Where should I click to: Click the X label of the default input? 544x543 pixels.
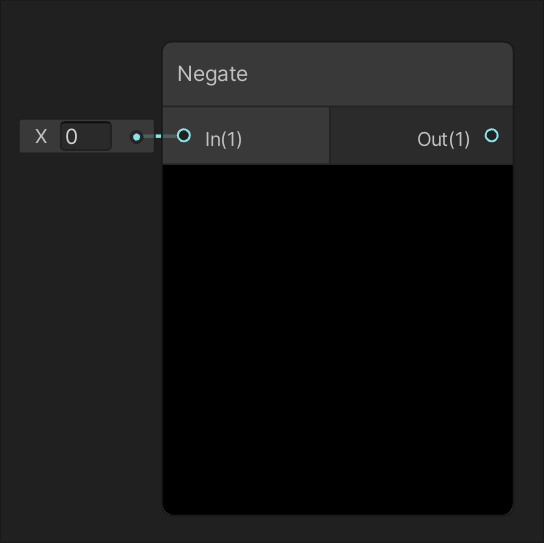(41, 136)
